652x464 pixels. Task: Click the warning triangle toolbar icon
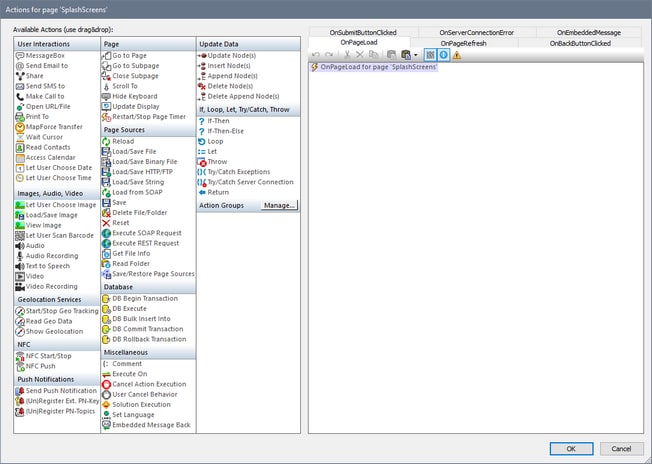coord(457,55)
